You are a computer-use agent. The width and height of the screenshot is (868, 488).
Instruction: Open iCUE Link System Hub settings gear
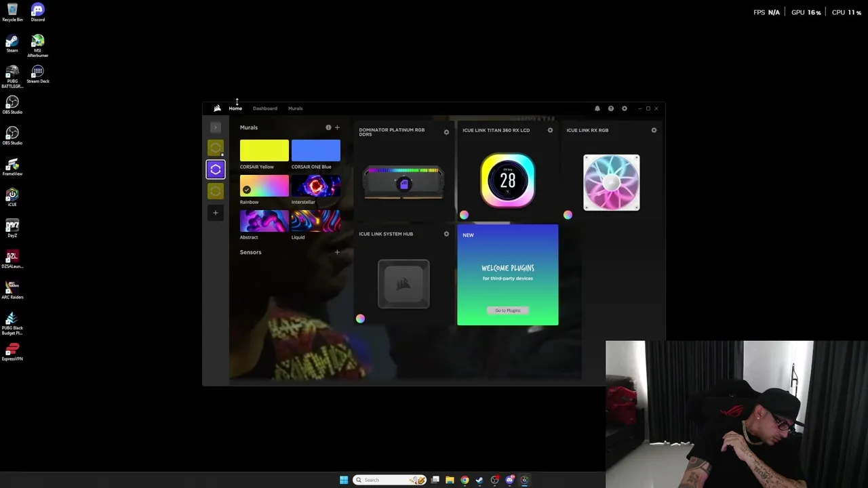pyautogui.click(x=446, y=234)
